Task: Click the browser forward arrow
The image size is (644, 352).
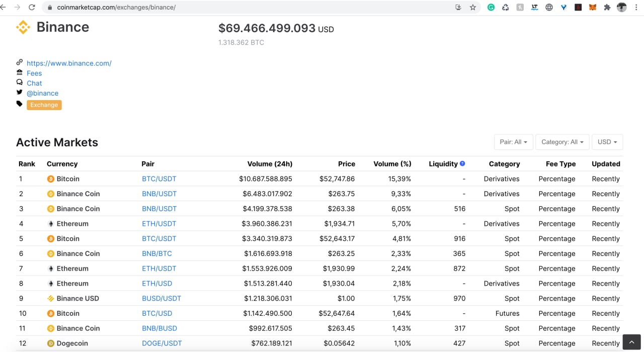Action: tap(18, 8)
